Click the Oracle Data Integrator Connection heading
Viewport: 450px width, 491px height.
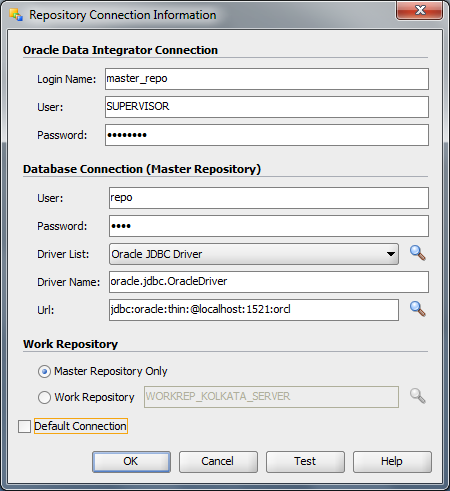120,50
